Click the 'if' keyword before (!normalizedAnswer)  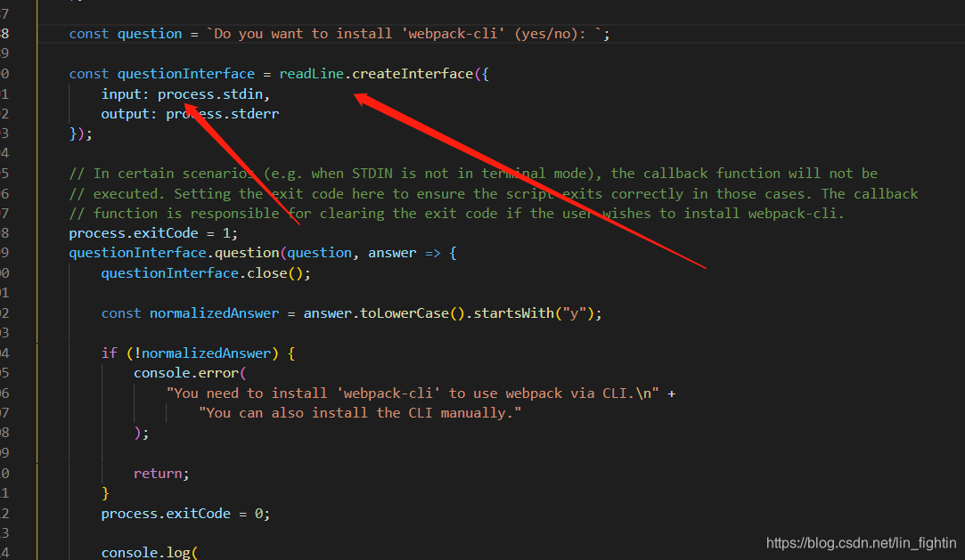(109, 353)
